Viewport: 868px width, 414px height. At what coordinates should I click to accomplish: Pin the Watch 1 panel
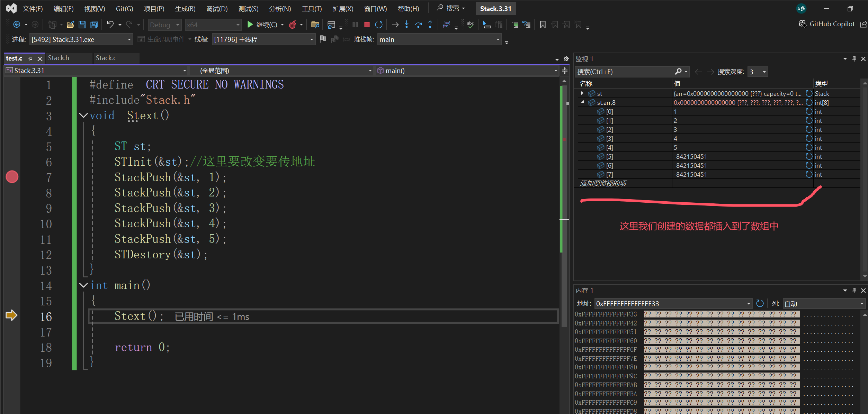coord(854,59)
